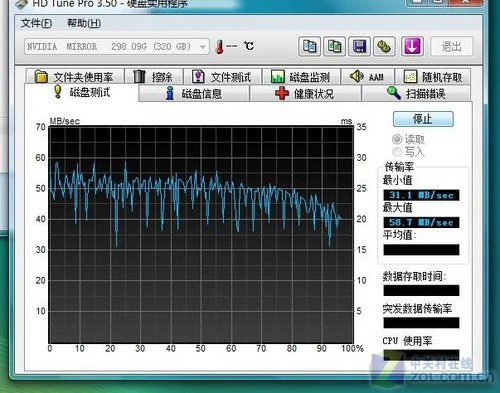Open the 文件(F) menu
500x393 pixels.
36,23
